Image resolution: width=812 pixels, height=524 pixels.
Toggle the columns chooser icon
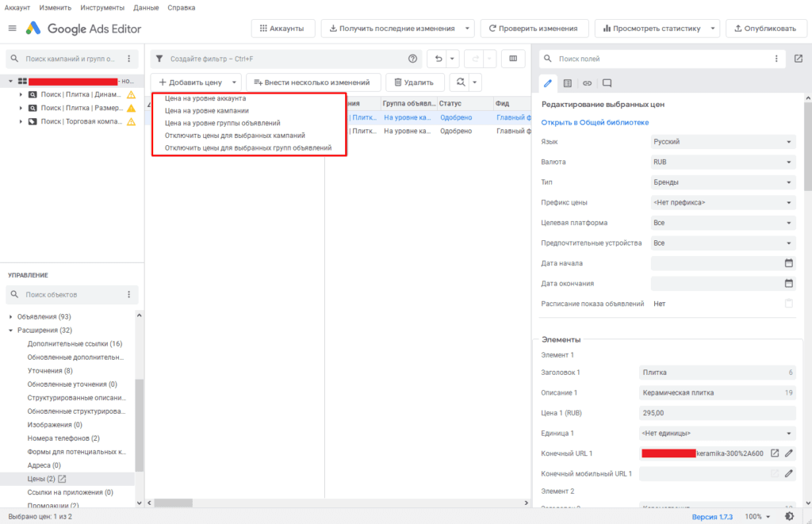click(x=513, y=59)
